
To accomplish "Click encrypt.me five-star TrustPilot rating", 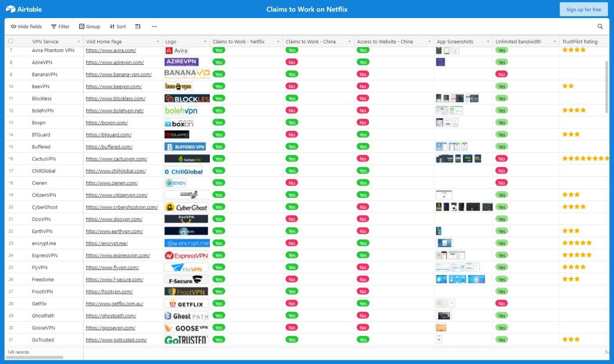I will point(577,243).
